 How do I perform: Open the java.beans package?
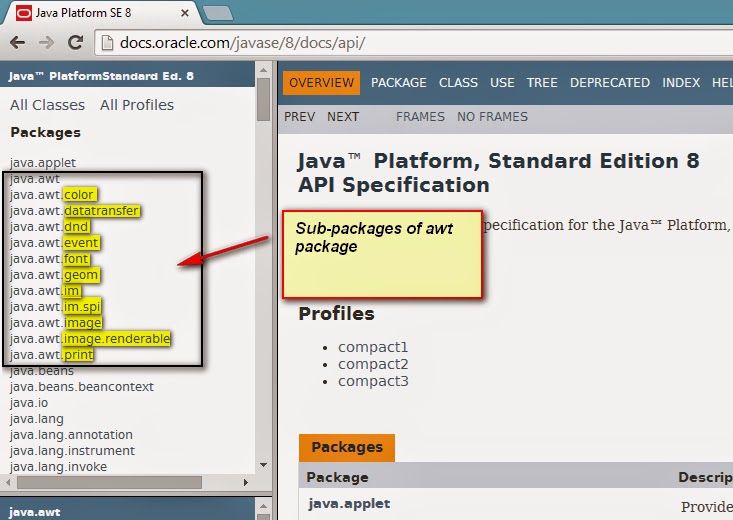(x=42, y=371)
